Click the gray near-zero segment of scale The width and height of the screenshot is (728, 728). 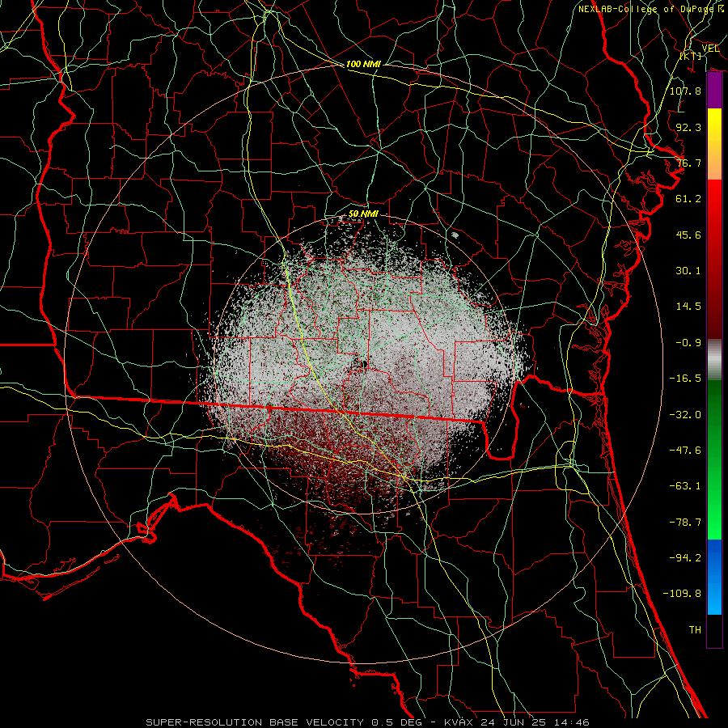pos(714,360)
